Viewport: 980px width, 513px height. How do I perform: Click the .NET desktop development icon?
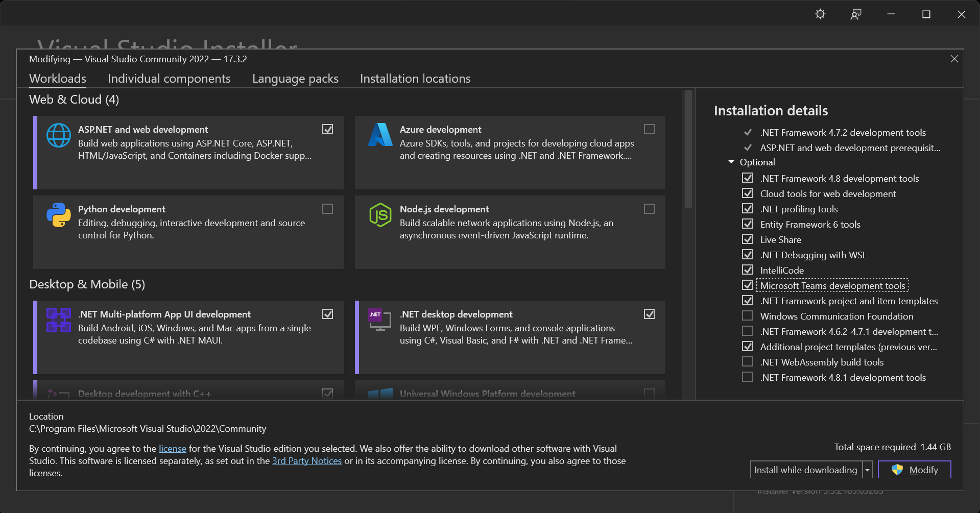pyautogui.click(x=380, y=320)
